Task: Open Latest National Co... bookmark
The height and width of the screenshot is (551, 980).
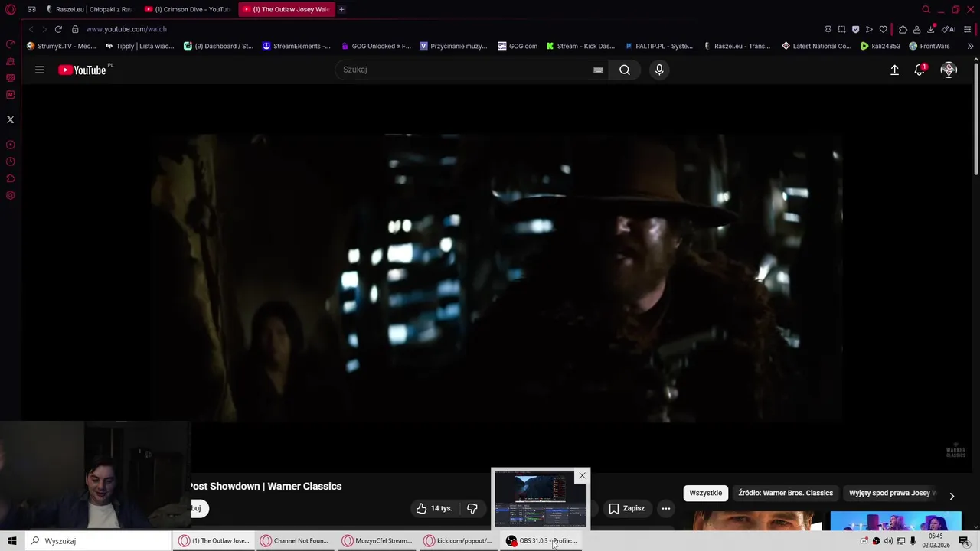Action: tap(816, 46)
